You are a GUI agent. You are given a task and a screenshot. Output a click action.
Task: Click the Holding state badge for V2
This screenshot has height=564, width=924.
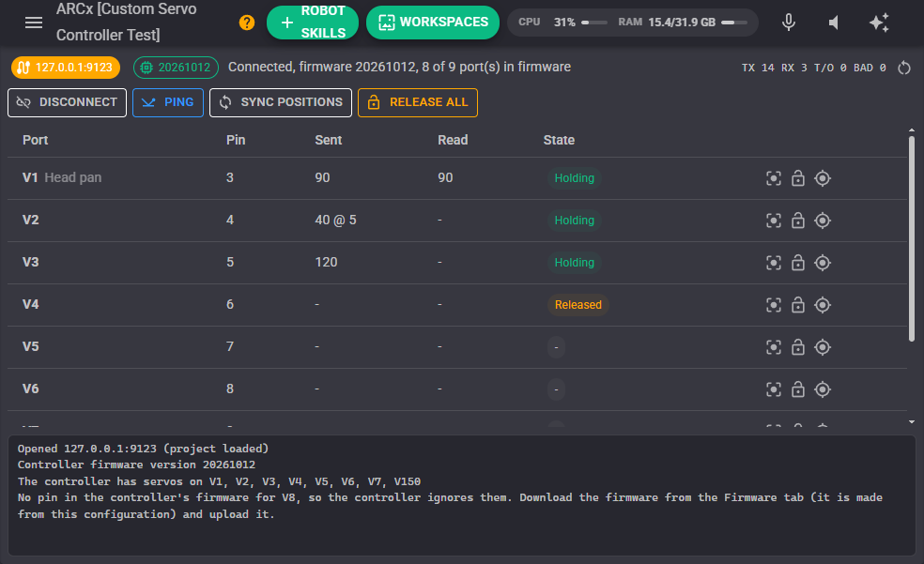point(574,221)
